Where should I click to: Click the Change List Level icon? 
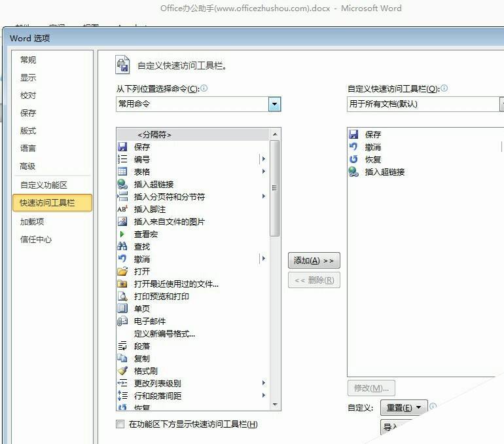coord(122,383)
